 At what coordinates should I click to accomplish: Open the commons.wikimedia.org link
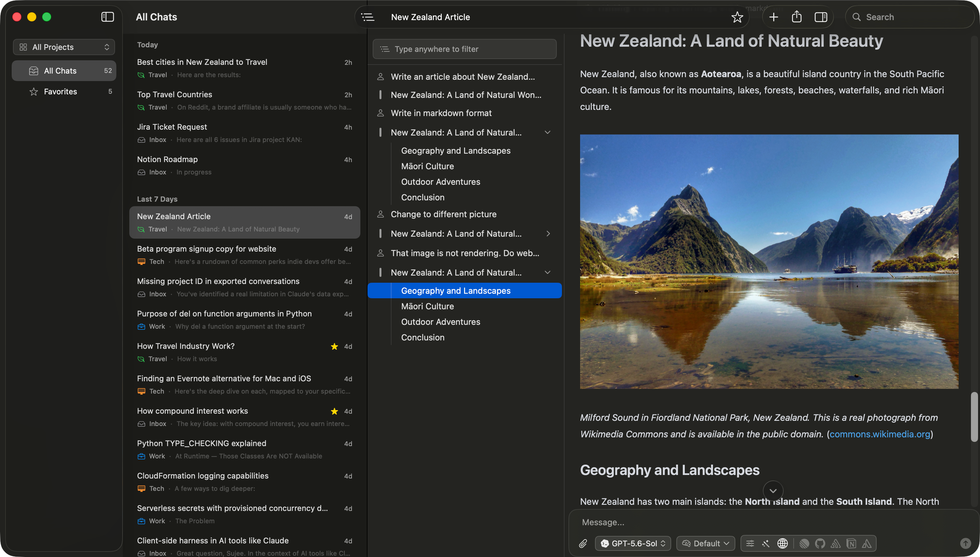880,434
